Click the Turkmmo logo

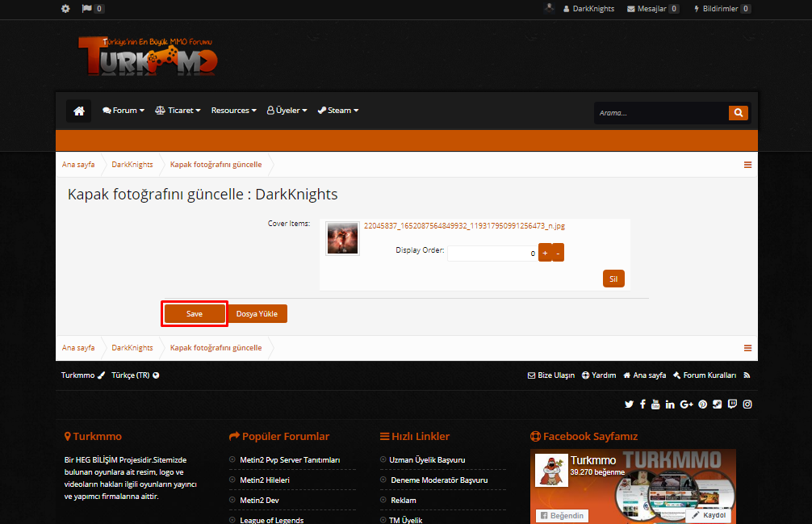[x=148, y=56]
